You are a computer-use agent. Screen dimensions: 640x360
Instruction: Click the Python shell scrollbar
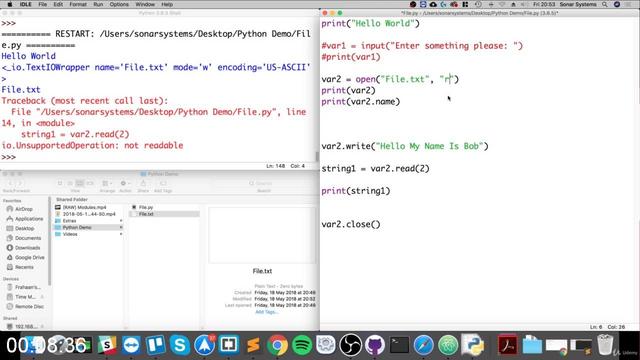(317, 156)
